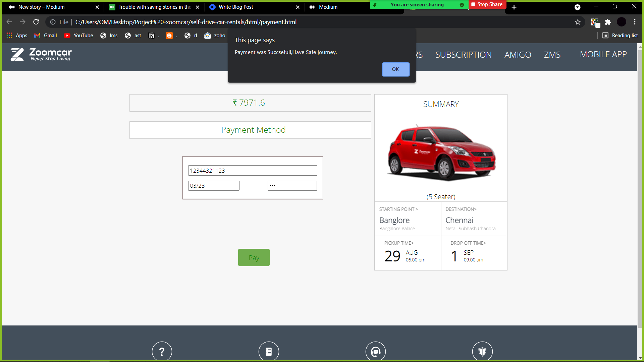Viewport: 644px width, 362px height.
Task: Open the SUBSCRIPTION menu item
Action: (463, 55)
